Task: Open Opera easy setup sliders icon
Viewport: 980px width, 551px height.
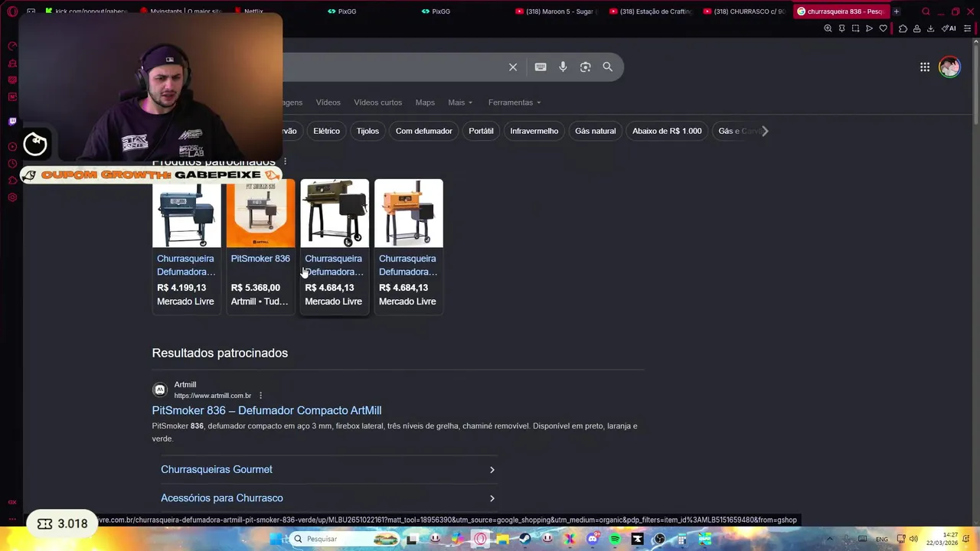Action: click(967, 28)
